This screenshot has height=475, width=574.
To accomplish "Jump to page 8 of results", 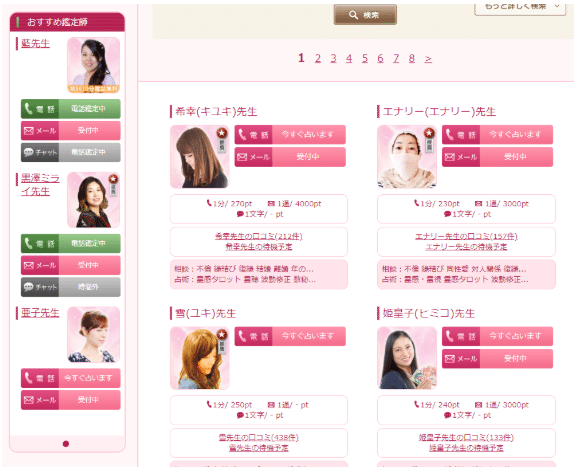I will 411,58.
